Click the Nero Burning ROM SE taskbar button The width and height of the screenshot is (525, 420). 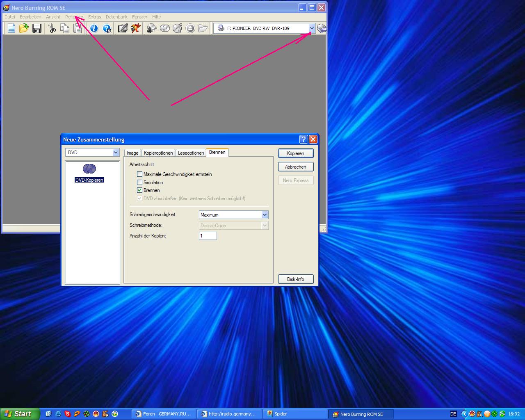point(362,414)
